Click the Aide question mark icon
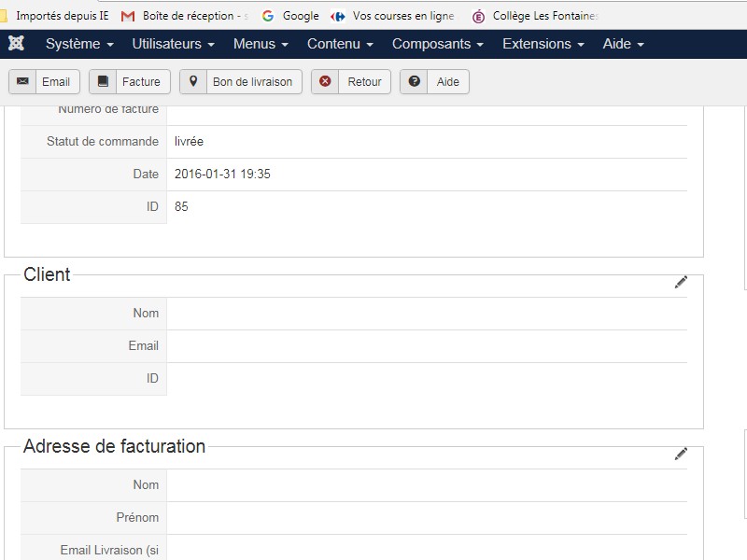The width and height of the screenshot is (747, 560). [414, 81]
